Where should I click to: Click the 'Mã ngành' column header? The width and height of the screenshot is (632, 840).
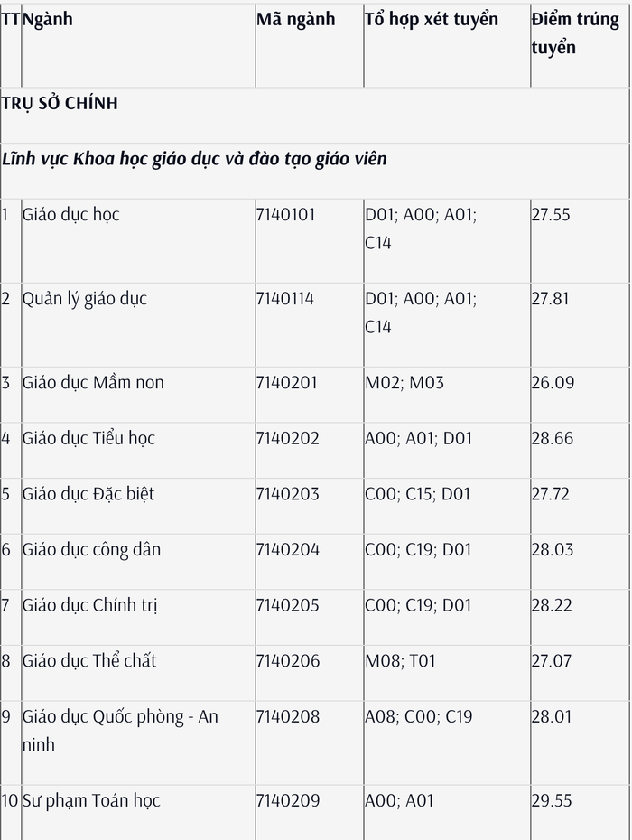click(295, 19)
